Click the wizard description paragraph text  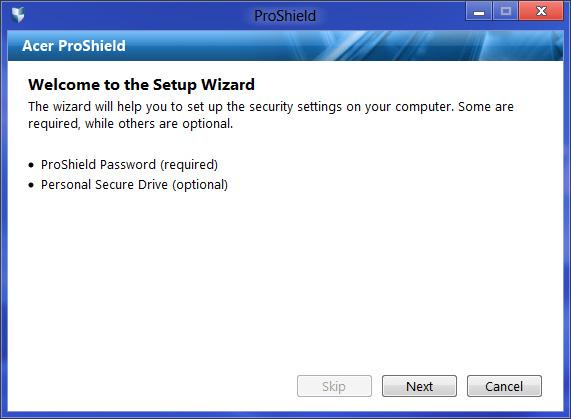coord(271,115)
